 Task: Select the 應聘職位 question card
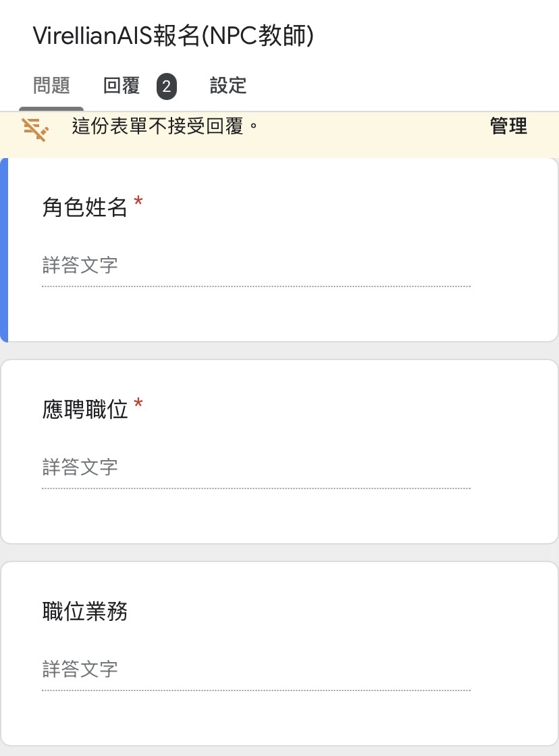[279, 452]
